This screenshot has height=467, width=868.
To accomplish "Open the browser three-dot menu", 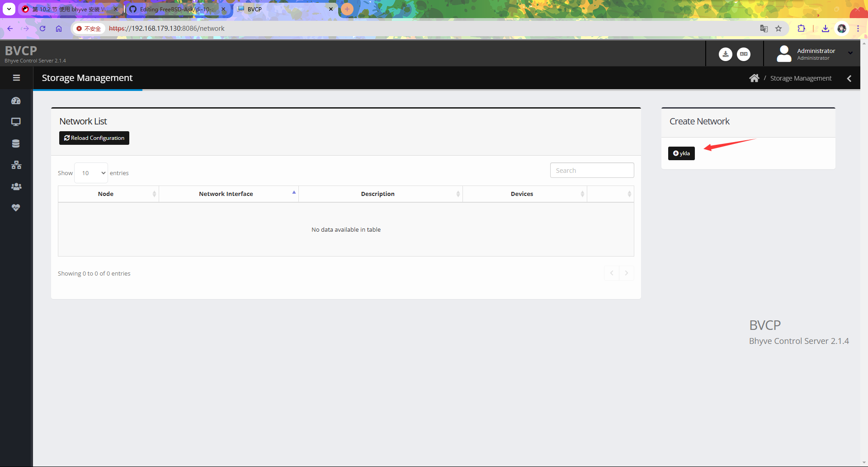I will 858,29.
